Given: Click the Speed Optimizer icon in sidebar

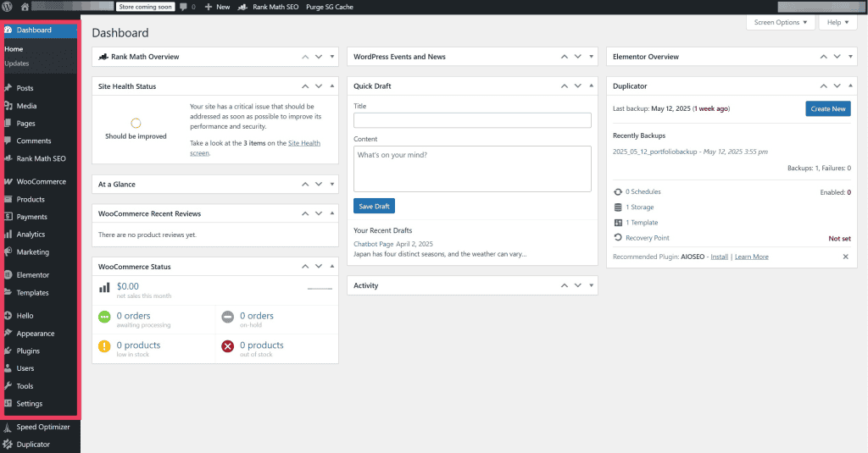Looking at the screenshot, I should pos(8,427).
